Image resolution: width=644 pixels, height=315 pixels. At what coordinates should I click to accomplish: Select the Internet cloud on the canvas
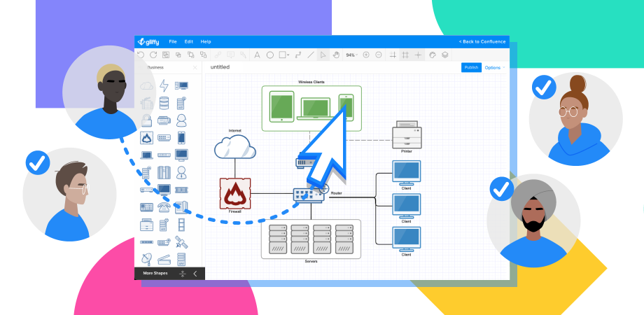click(235, 146)
